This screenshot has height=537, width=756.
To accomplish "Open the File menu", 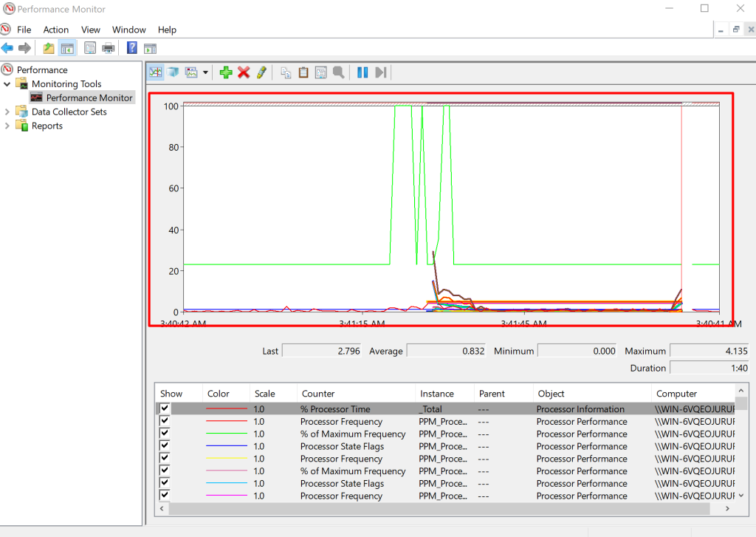I will [x=24, y=30].
